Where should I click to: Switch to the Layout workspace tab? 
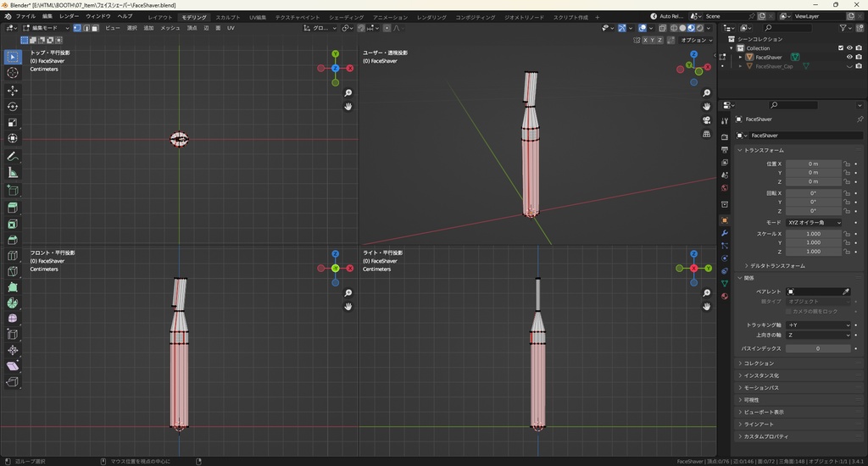[160, 17]
